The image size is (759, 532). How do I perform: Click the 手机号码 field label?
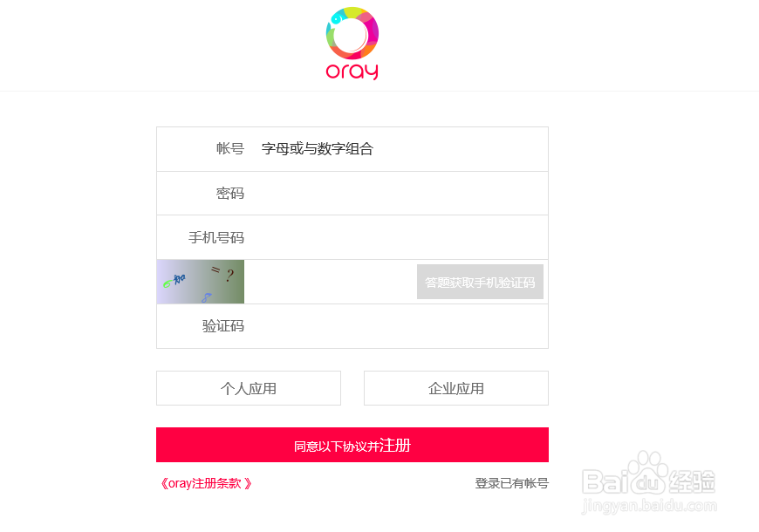click(x=215, y=236)
